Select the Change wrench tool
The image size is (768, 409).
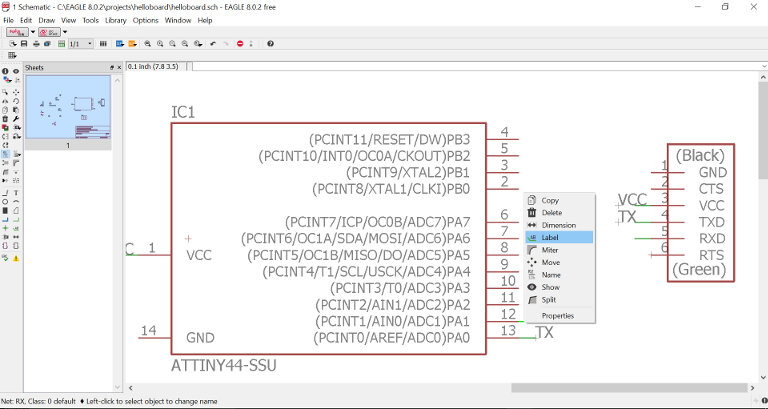coord(16,119)
